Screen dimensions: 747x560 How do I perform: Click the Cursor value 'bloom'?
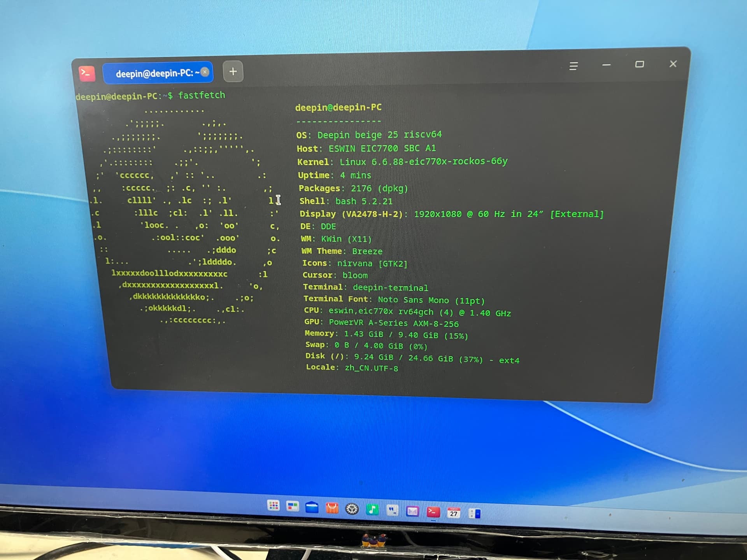pos(355,275)
